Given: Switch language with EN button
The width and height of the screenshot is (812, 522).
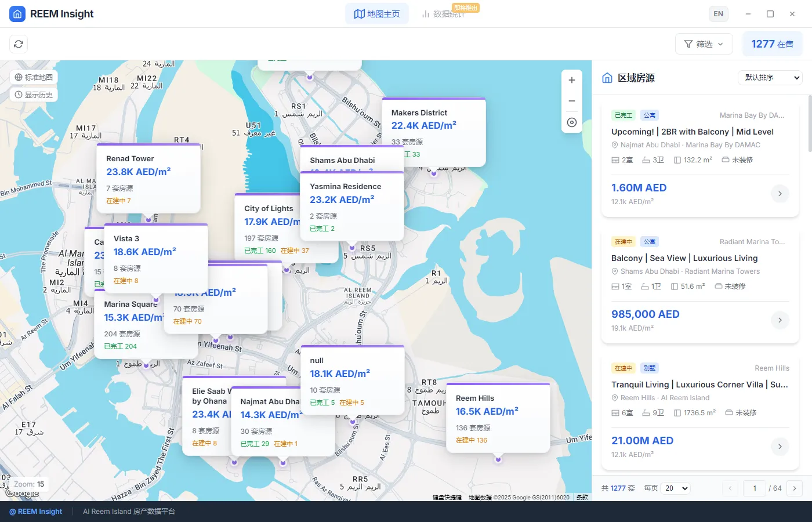Looking at the screenshot, I should [719, 14].
